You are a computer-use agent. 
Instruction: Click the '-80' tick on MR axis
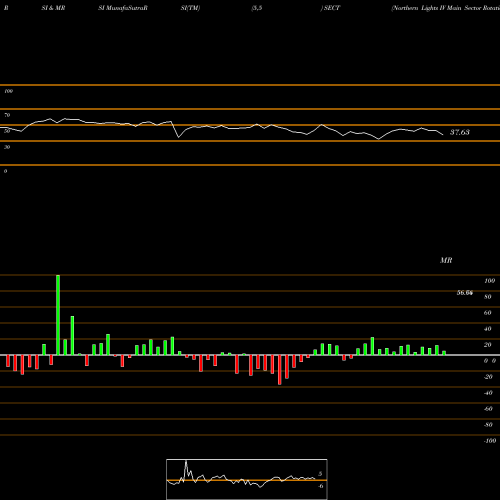488,425
